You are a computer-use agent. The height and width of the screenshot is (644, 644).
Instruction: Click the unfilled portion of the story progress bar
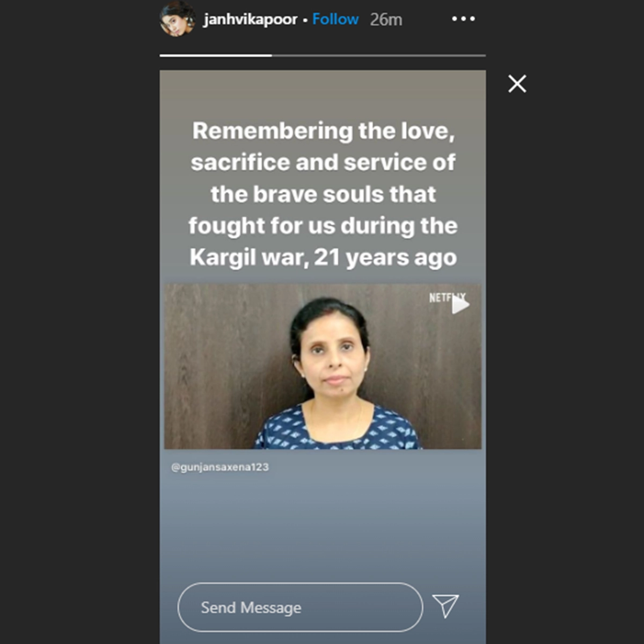point(379,55)
